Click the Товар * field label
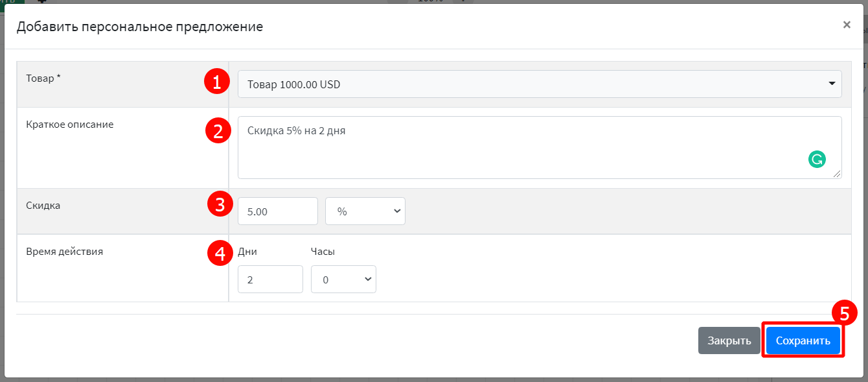 click(x=43, y=78)
